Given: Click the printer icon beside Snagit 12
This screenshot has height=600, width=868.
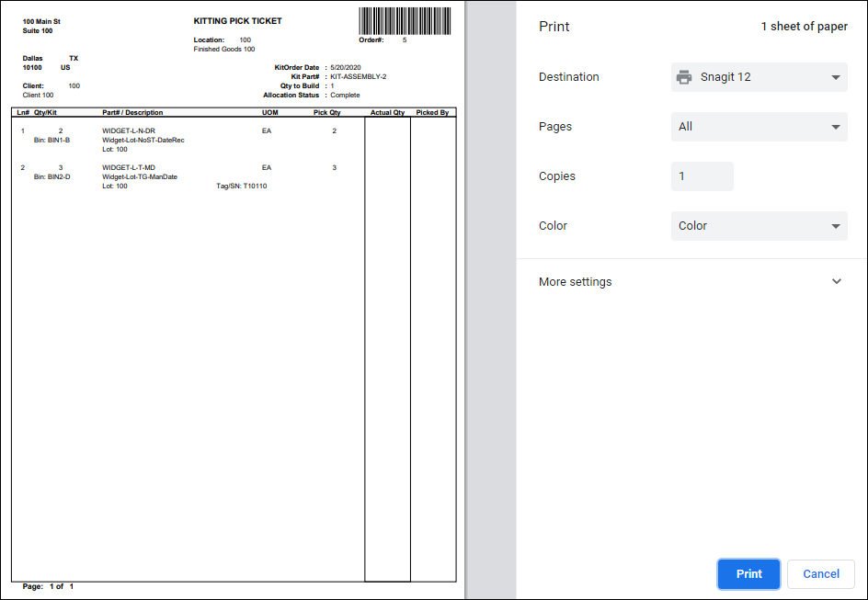Looking at the screenshot, I should (684, 77).
